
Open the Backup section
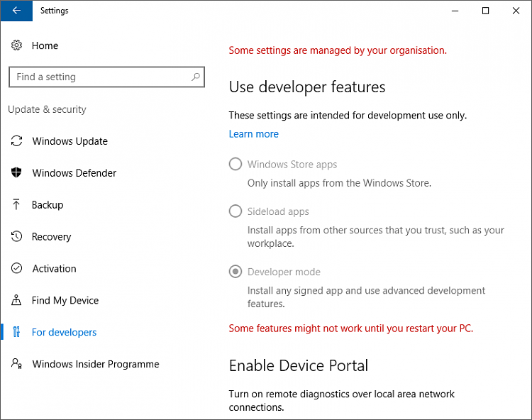click(48, 205)
